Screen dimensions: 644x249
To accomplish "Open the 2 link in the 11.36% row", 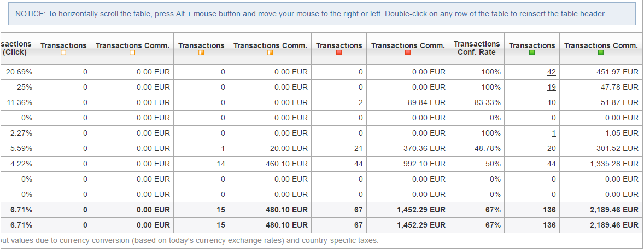I will click(361, 102).
